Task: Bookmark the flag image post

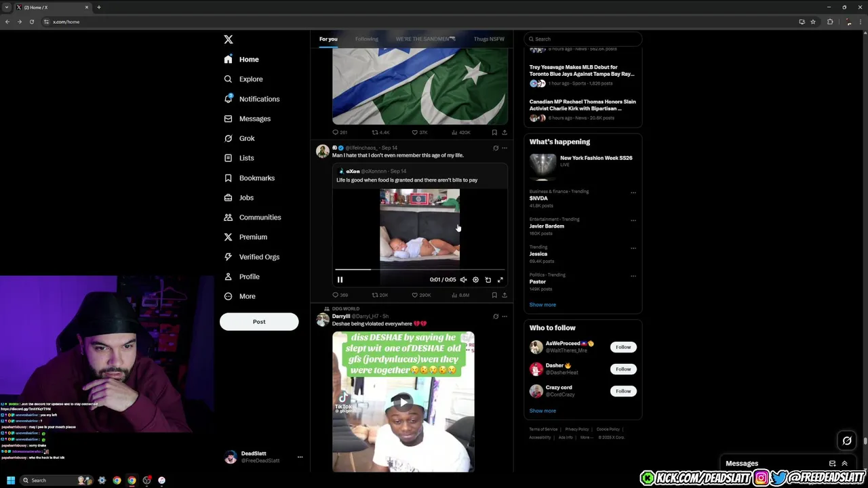Action: [x=494, y=133]
